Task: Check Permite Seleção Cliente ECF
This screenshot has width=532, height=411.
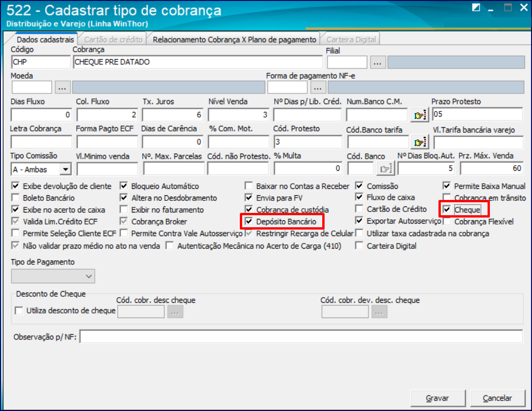Action: coord(15,233)
